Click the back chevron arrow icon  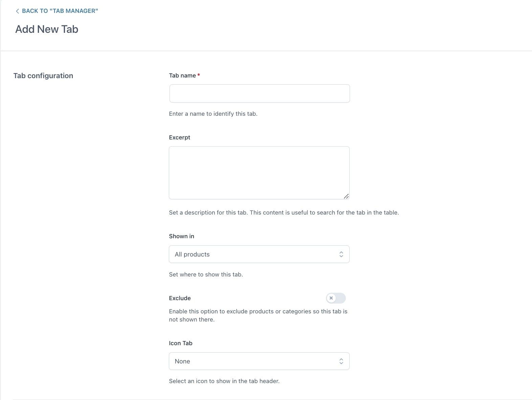[17, 11]
